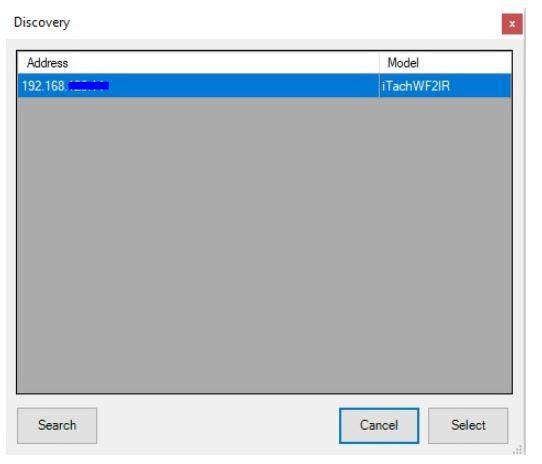Viewport: 542px width, 464px height.
Task: Click the divider between Address and Model headers
Action: pos(379,63)
